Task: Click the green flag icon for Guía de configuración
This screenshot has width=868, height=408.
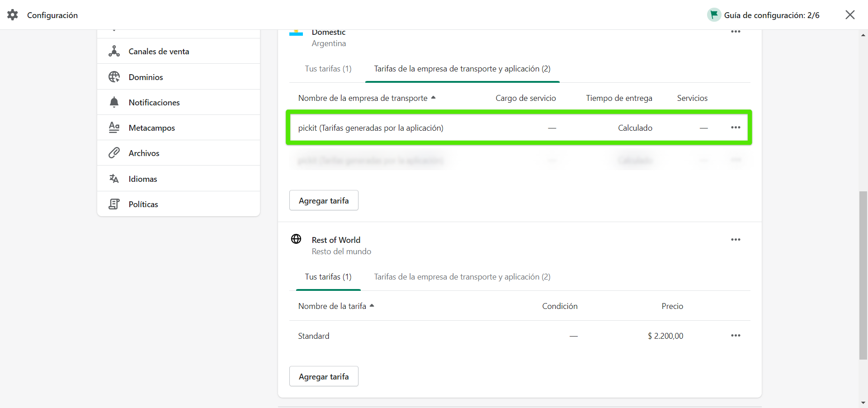Action: click(x=713, y=14)
